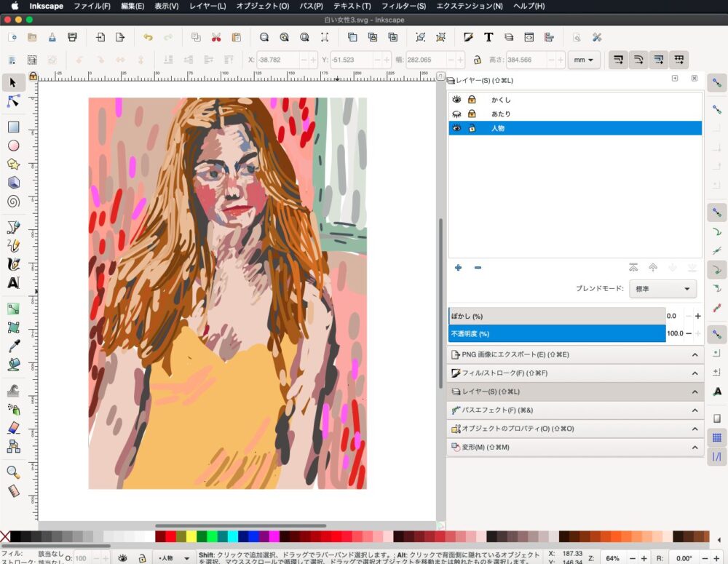The width and height of the screenshot is (728, 564).
Task: Click the Undo arrow in toolbar
Action: coord(148,37)
